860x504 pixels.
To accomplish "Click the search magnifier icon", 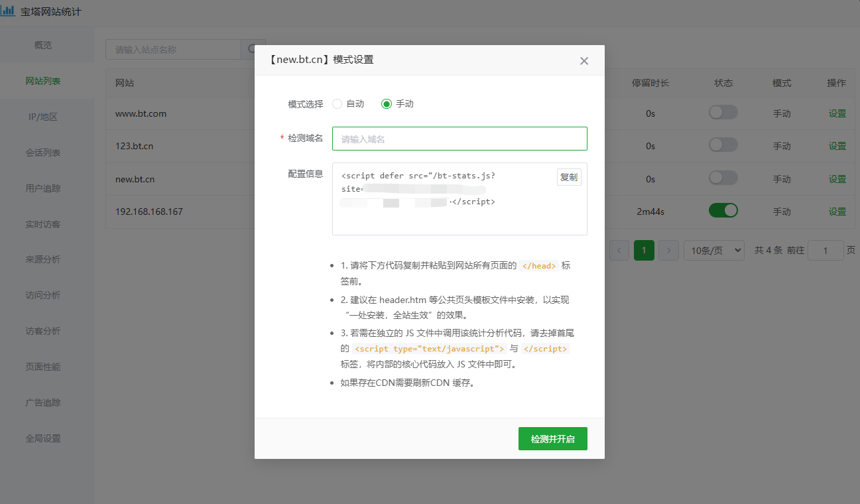I will [253, 49].
